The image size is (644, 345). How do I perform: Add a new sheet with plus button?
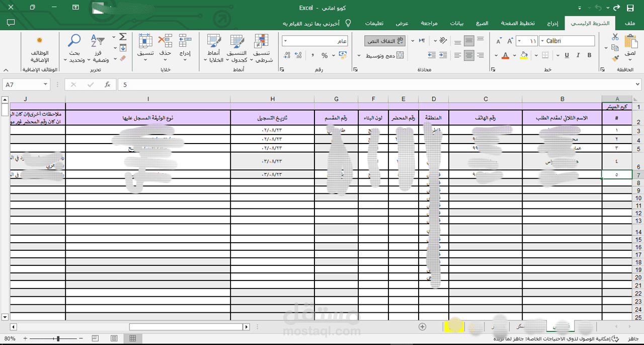422,327
